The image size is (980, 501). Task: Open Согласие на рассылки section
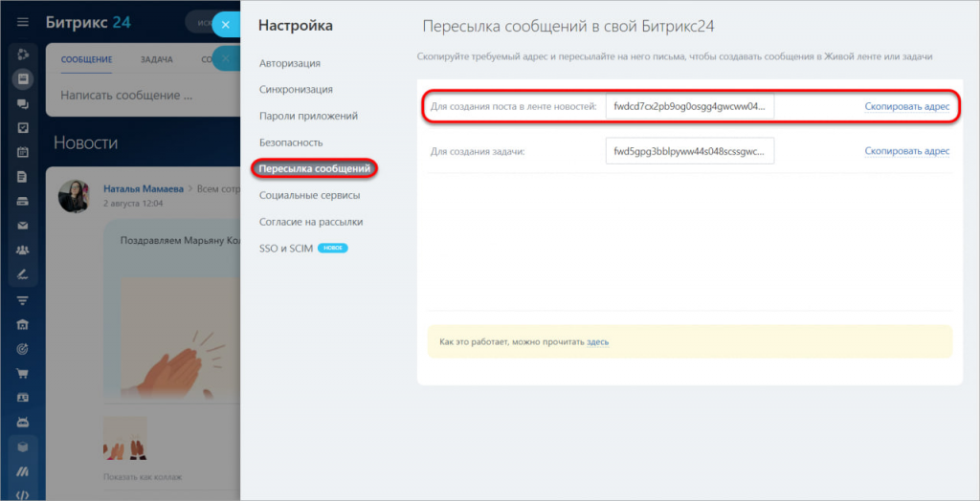(x=311, y=222)
